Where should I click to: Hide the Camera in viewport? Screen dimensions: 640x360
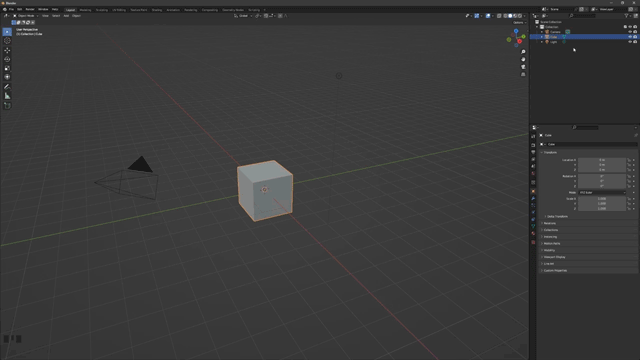coord(630,32)
